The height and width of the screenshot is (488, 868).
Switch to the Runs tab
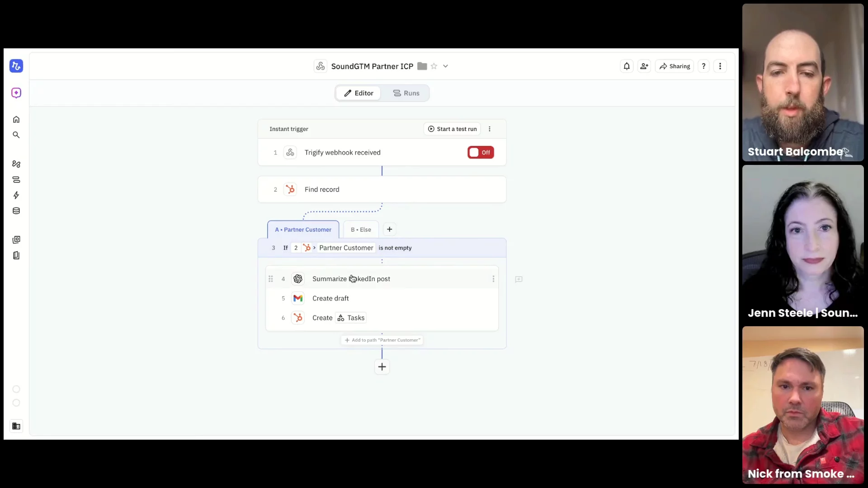pos(406,93)
